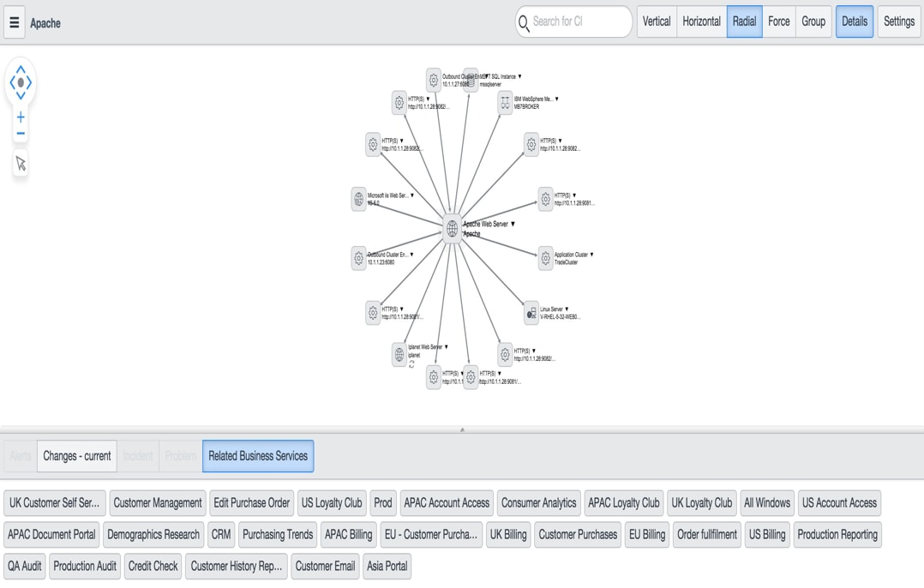The height and width of the screenshot is (588, 924).
Task: Select Outbound Cluster 10.1.1.23:6080 node icon
Action: click(358, 258)
